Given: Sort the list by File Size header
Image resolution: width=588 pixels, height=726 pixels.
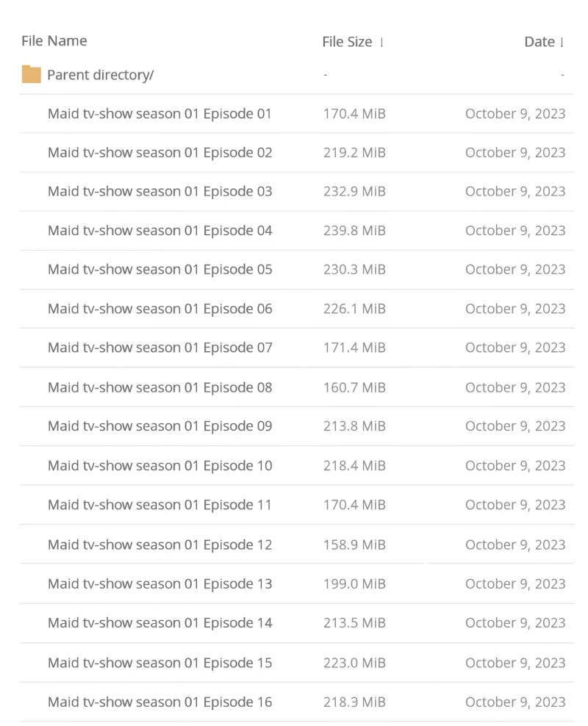Looking at the screenshot, I should pyautogui.click(x=347, y=42).
